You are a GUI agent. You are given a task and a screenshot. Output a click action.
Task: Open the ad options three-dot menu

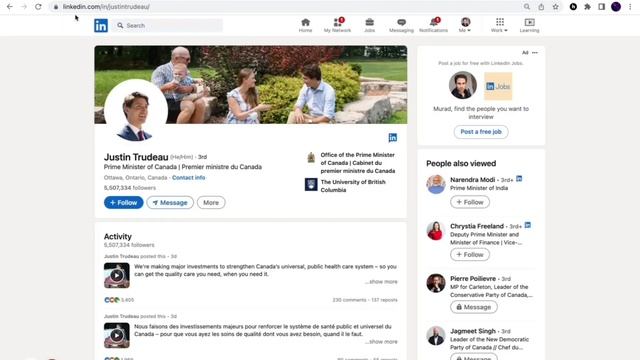[x=535, y=53]
